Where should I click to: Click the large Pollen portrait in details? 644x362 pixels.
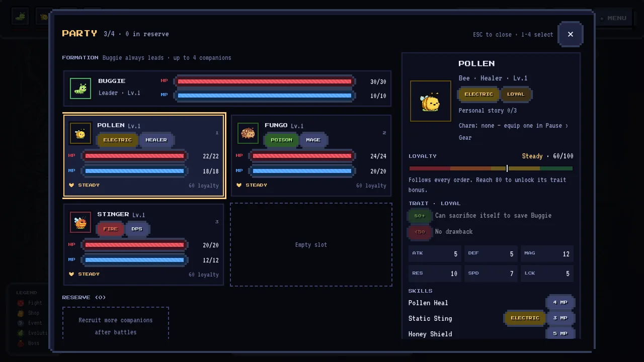tap(431, 101)
